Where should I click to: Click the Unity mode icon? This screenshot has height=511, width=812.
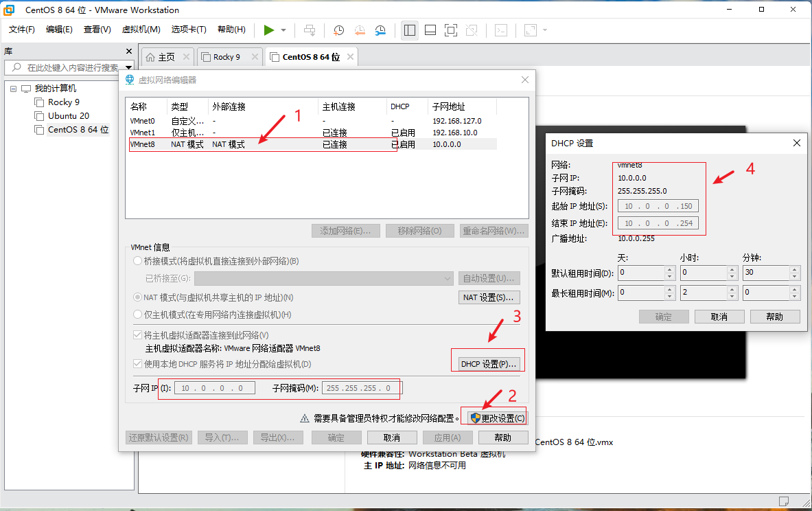click(x=472, y=30)
